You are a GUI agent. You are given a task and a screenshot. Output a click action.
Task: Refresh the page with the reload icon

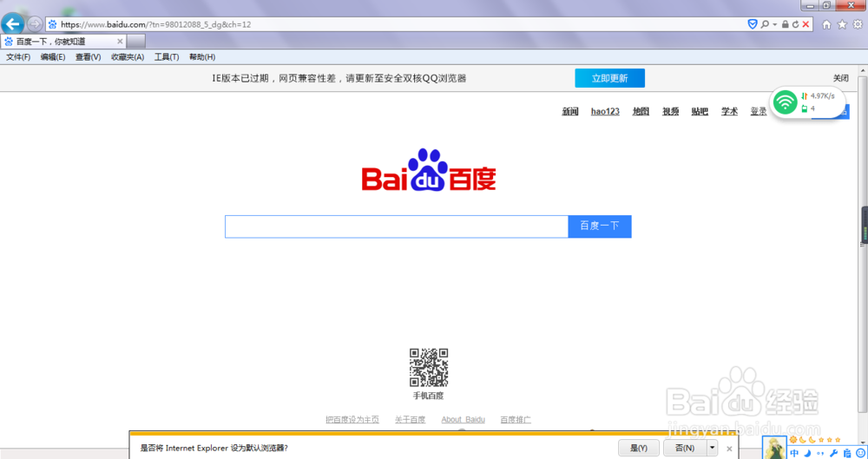click(x=795, y=24)
